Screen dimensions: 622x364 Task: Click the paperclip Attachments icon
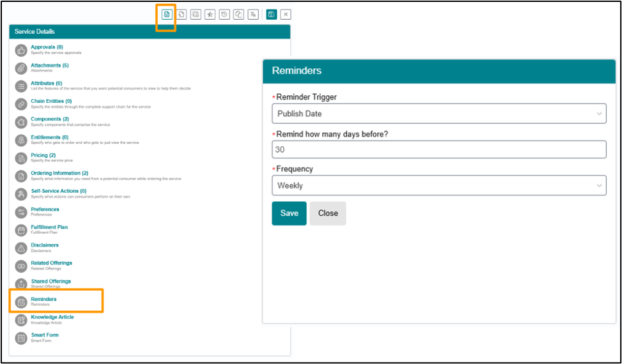point(20,68)
